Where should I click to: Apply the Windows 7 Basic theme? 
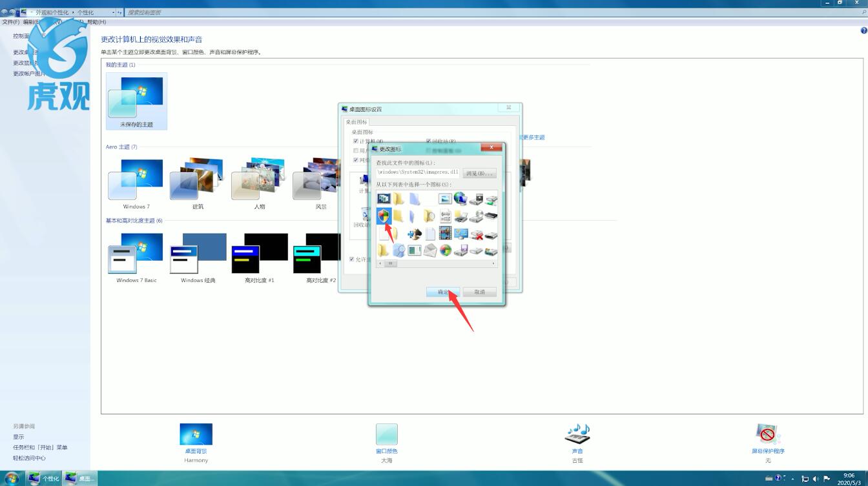pyautogui.click(x=136, y=258)
